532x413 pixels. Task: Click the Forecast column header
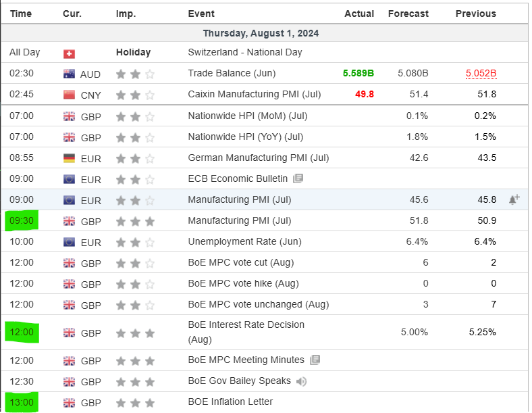pos(408,14)
